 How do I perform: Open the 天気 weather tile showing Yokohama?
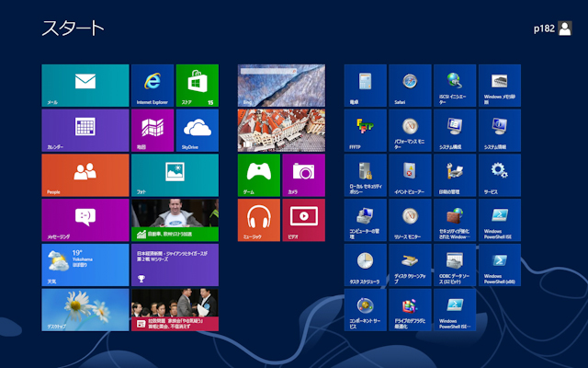pos(85,265)
